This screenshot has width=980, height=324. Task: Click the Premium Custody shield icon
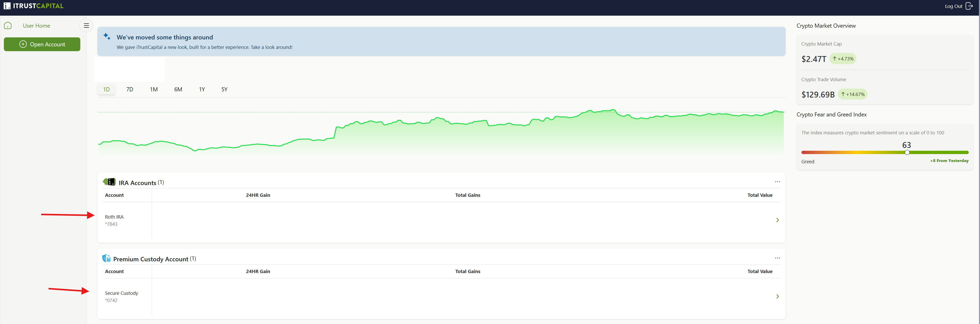pyautogui.click(x=106, y=258)
